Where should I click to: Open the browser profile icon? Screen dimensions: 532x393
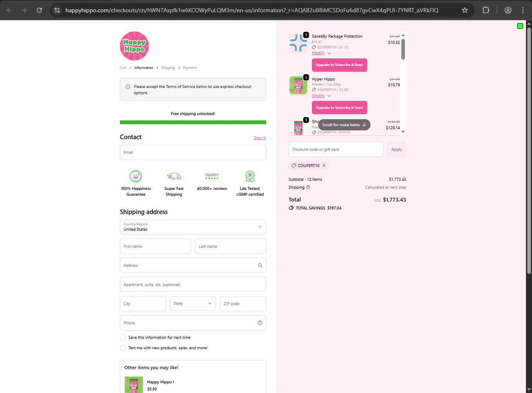(508, 10)
